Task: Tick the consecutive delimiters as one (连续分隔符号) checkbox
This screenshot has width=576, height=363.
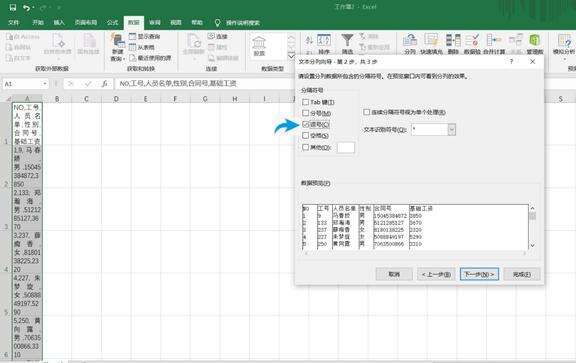Action: tap(366, 112)
